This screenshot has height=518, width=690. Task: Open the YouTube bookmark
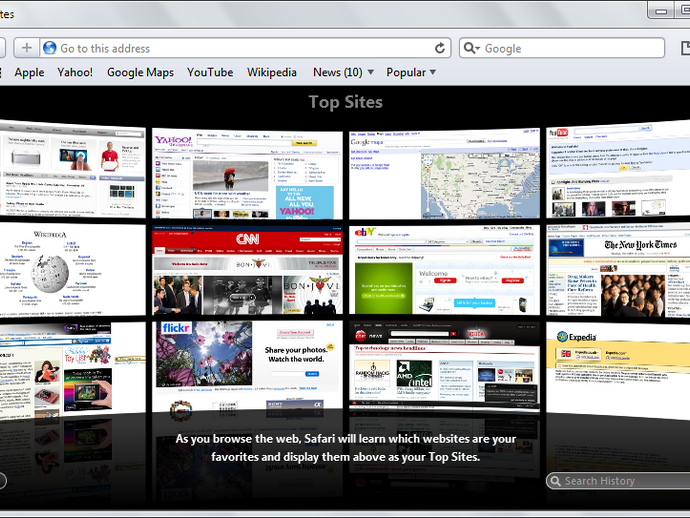coord(210,72)
